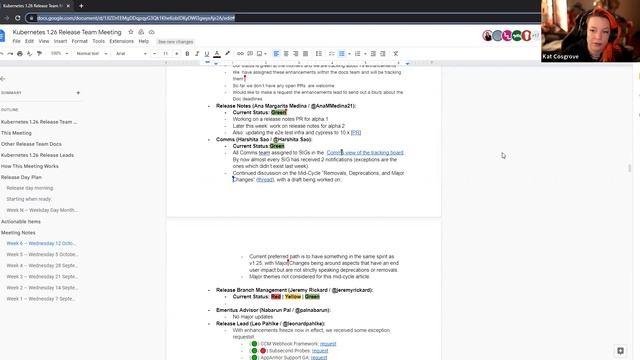Screen dimensions: 640x360
Task: Open the Insert menu
Action: [x=60, y=41]
